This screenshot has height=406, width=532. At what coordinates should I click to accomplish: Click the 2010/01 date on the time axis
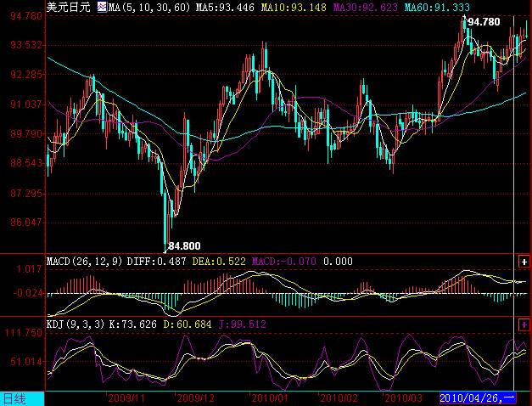pos(270,398)
